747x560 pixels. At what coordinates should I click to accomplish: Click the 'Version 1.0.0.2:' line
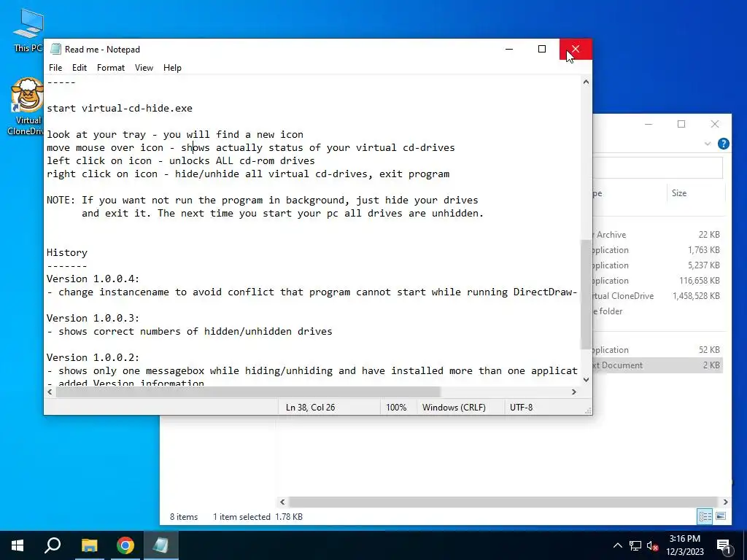(93, 357)
